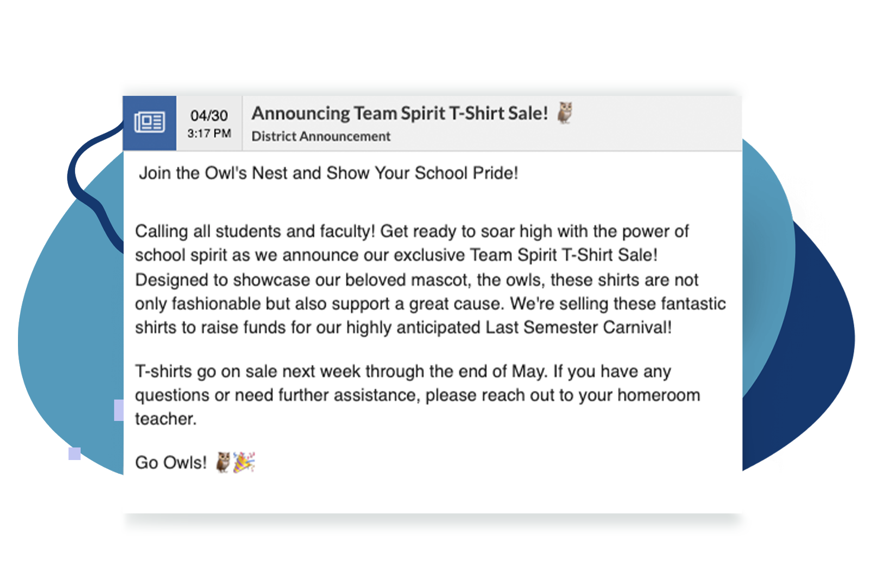Click the Team Spirit T-Shirt Sale! phrase in body
Screen dimensions: 873x588
[x=564, y=255]
